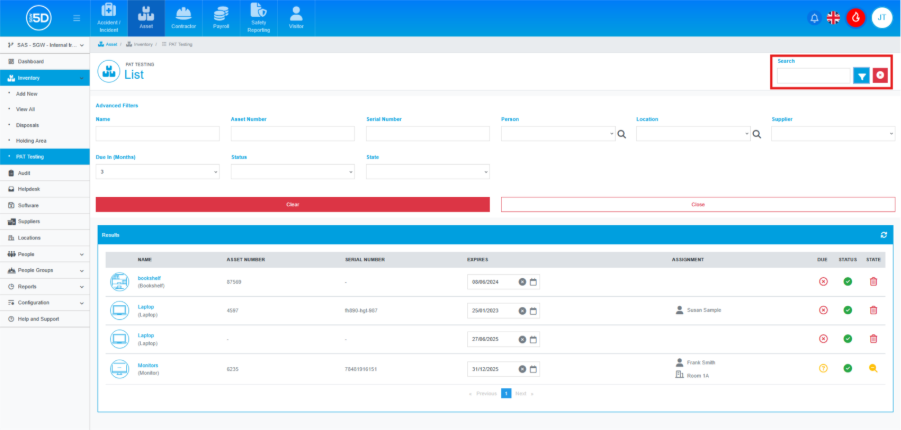This screenshot has height=430, width=901.
Task: Click green status check for Monitors row
Action: pyautogui.click(x=848, y=368)
